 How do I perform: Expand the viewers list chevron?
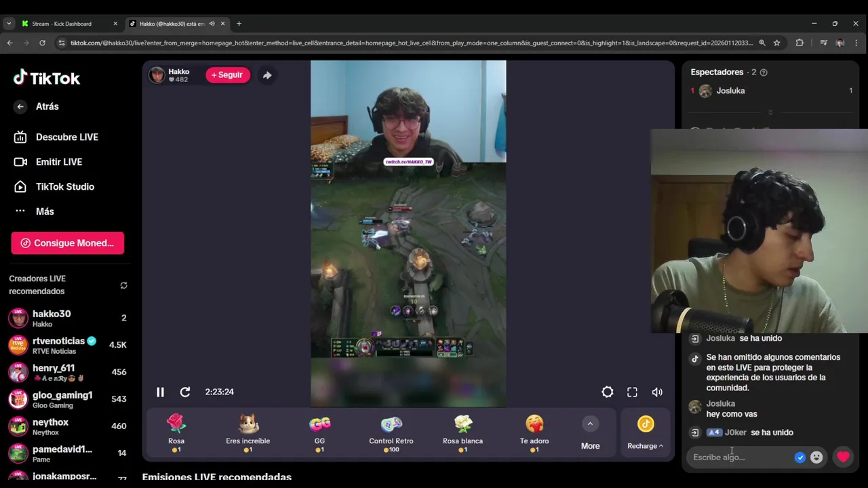coord(770,112)
